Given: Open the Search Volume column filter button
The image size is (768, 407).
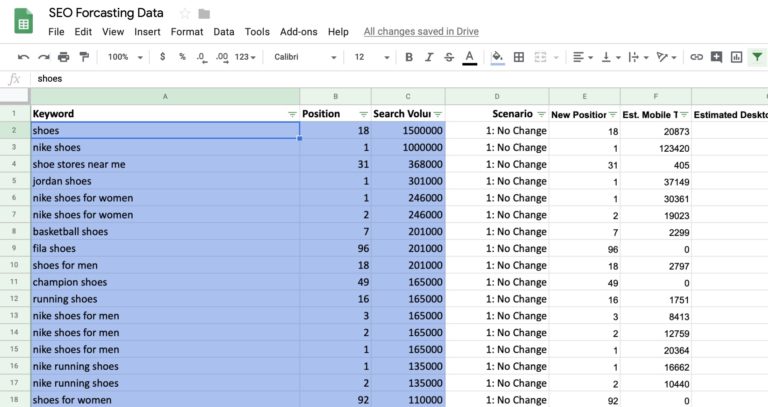Looking at the screenshot, I should pos(438,114).
